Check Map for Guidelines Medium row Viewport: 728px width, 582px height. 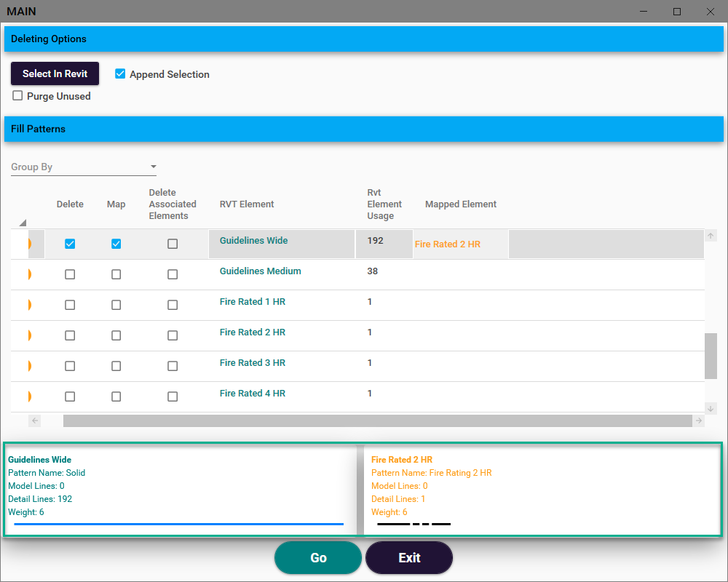tap(116, 274)
